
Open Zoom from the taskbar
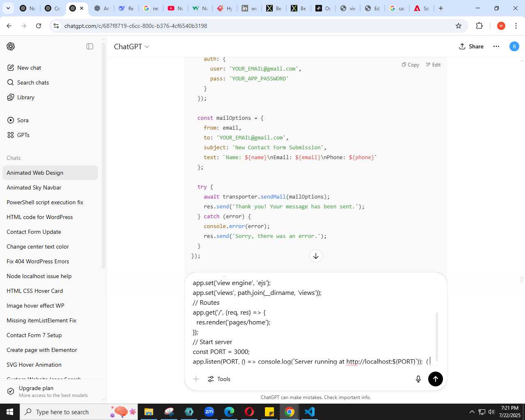[209, 412]
